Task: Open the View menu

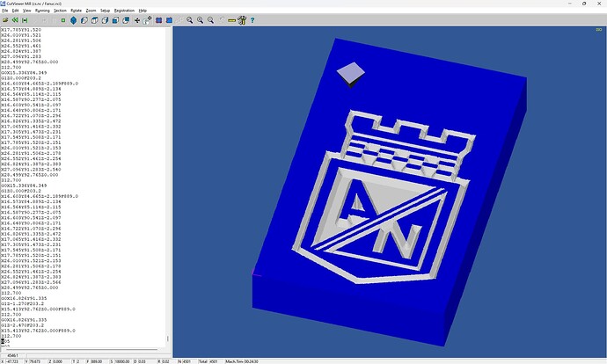Action: [x=26, y=11]
